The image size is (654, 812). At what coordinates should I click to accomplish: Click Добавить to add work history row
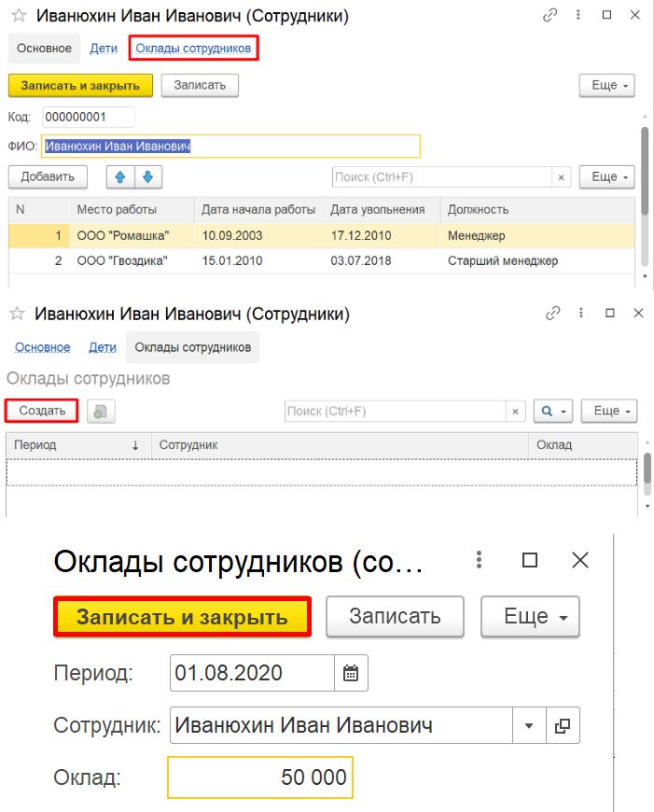click(48, 177)
